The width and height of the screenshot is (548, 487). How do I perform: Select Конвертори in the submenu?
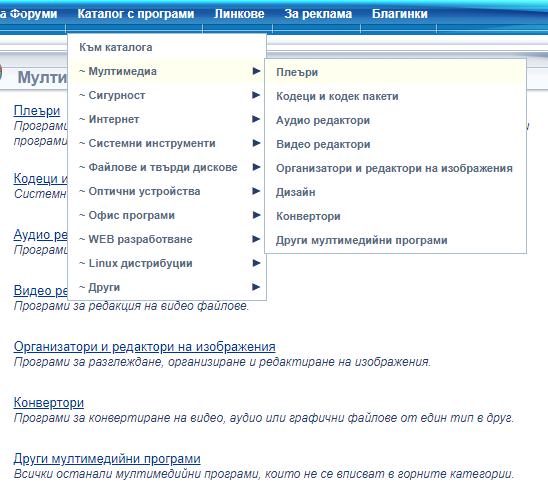395,216
